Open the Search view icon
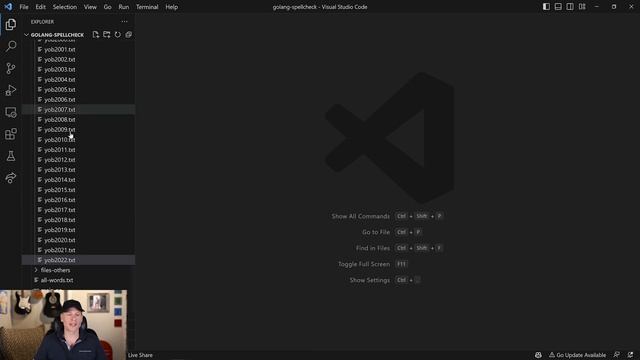This screenshot has width=640, height=360. 11,46
